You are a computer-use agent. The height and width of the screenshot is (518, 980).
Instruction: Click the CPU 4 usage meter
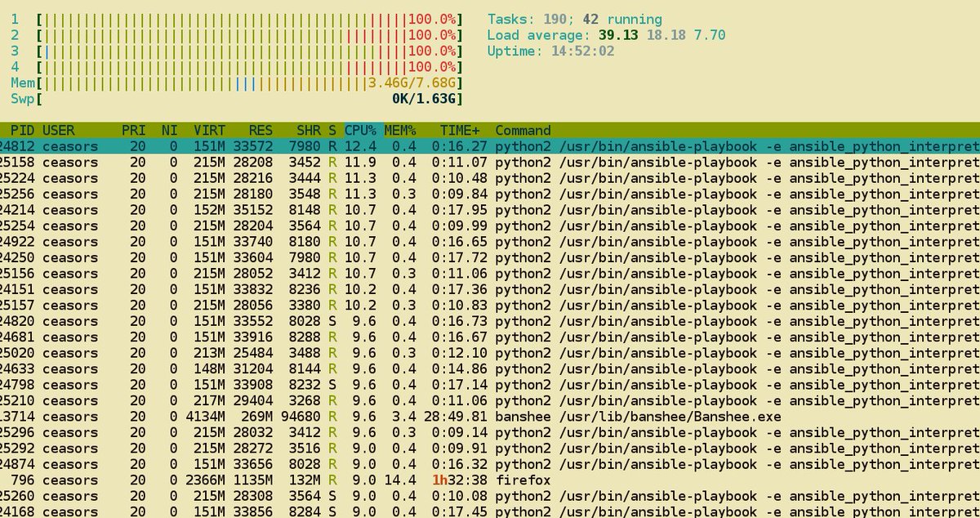point(237,67)
